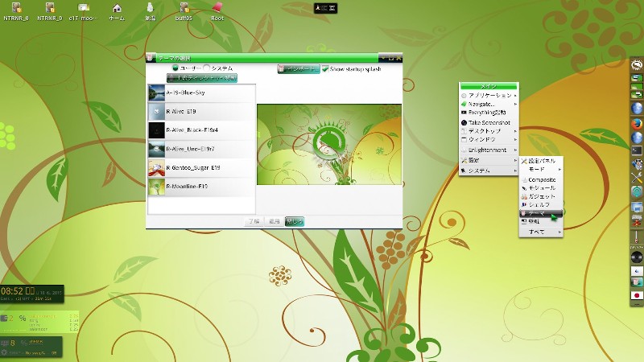
Task: Click the Enlightenment start icon on the shelf
Action: (x=637, y=65)
